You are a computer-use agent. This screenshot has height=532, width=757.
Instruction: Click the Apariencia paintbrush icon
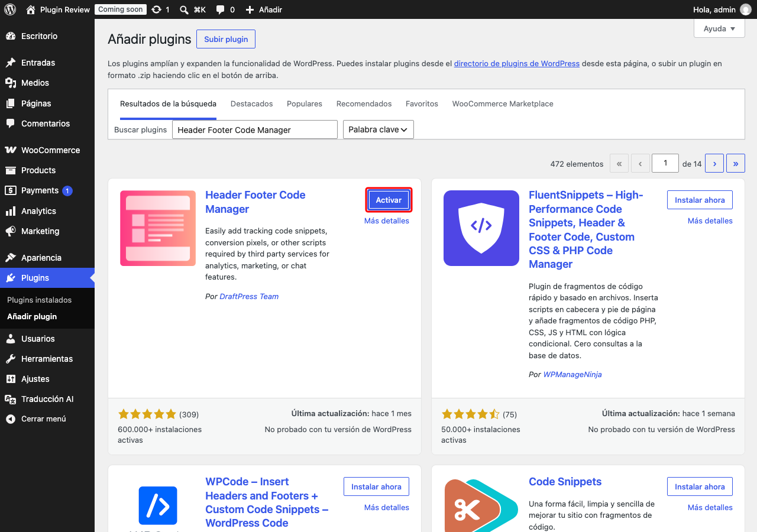point(11,258)
